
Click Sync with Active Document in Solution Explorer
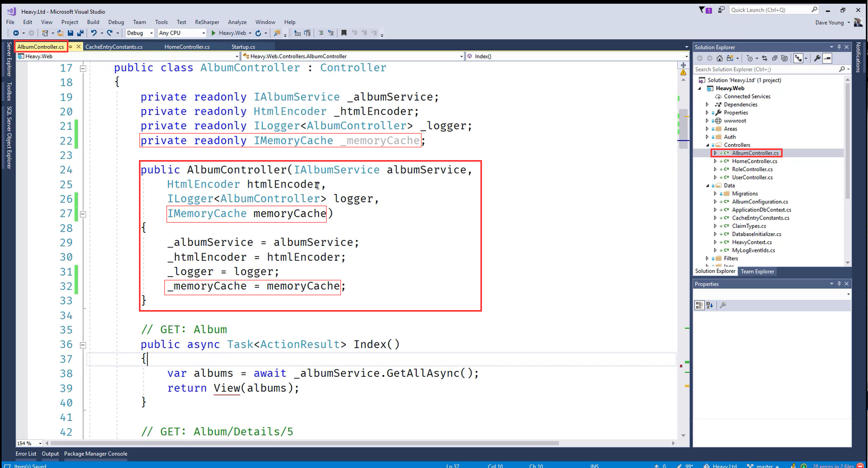[765, 58]
